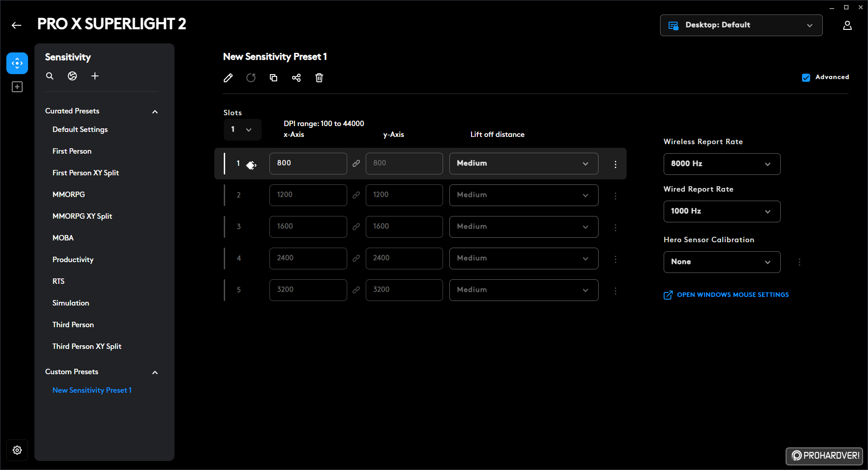Toggle X/Y axis link for slot 3

tap(356, 226)
